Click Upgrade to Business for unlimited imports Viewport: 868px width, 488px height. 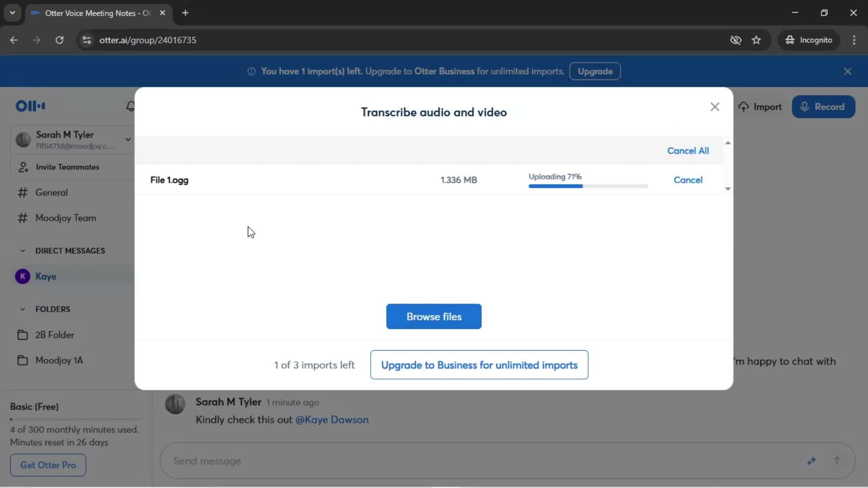(x=479, y=365)
